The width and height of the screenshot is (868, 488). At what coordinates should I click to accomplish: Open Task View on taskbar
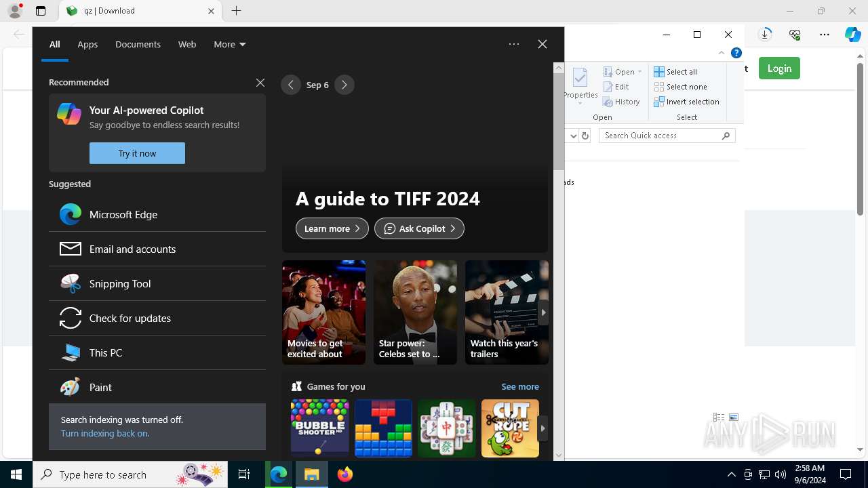(x=244, y=474)
